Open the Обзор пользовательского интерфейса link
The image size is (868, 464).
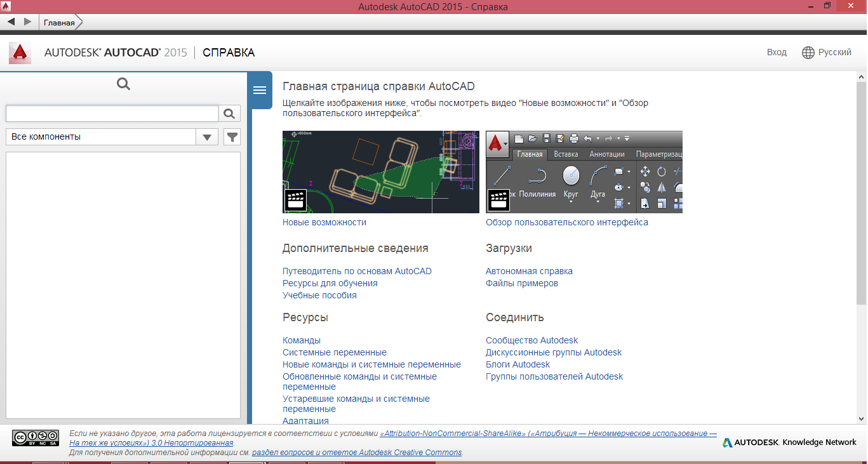click(567, 222)
